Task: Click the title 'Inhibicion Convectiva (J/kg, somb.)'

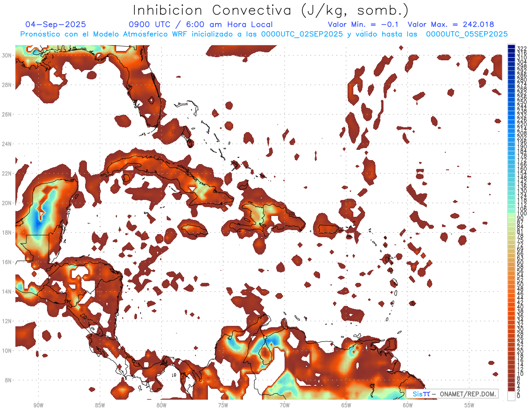Action: tap(271, 11)
